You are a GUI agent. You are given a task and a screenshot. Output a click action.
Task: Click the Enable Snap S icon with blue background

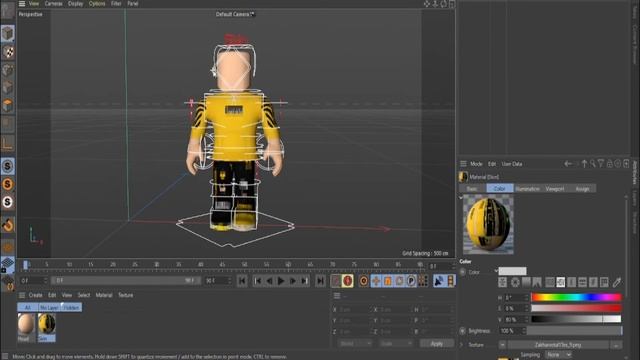click(8, 166)
